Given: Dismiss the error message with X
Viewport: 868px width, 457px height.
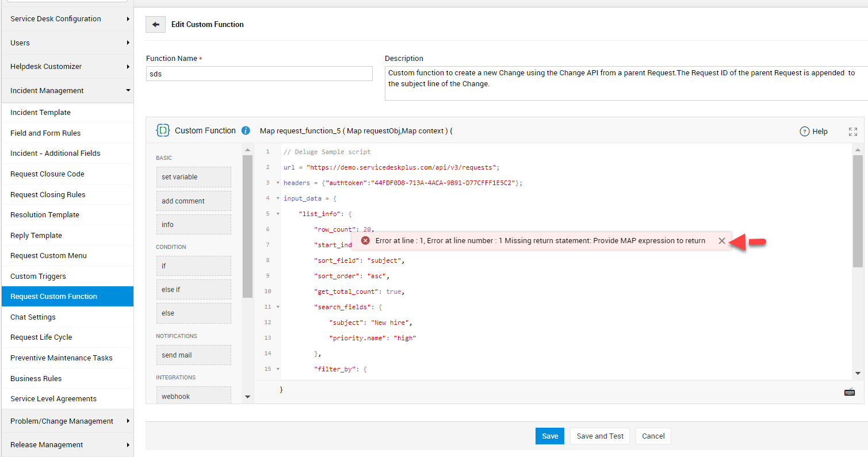Looking at the screenshot, I should click(x=721, y=241).
